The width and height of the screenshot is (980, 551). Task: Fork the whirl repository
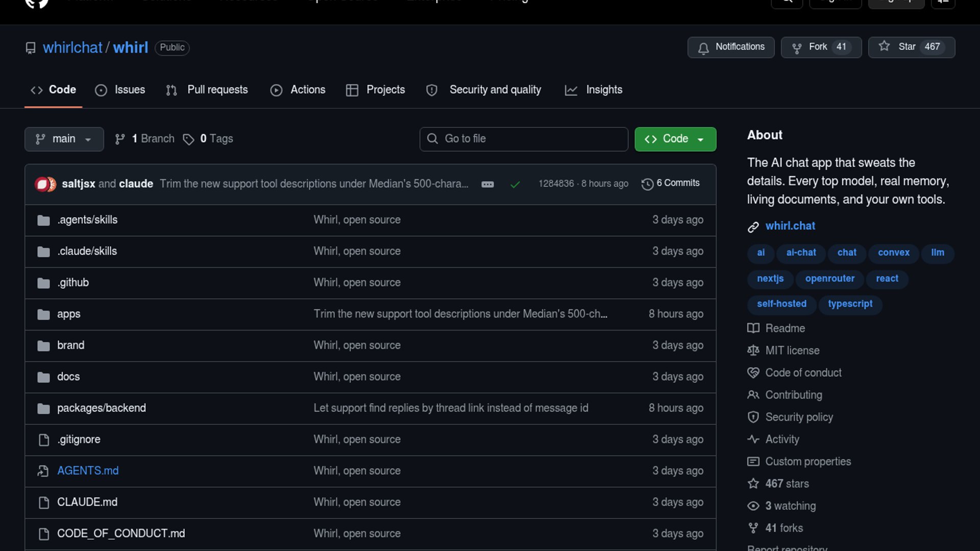click(x=821, y=47)
